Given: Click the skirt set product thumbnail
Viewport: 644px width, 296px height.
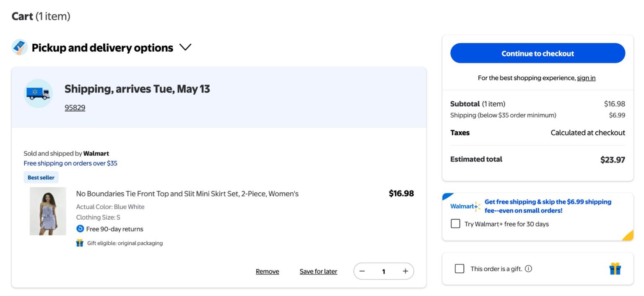Looking at the screenshot, I should click(x=48, y=211).
